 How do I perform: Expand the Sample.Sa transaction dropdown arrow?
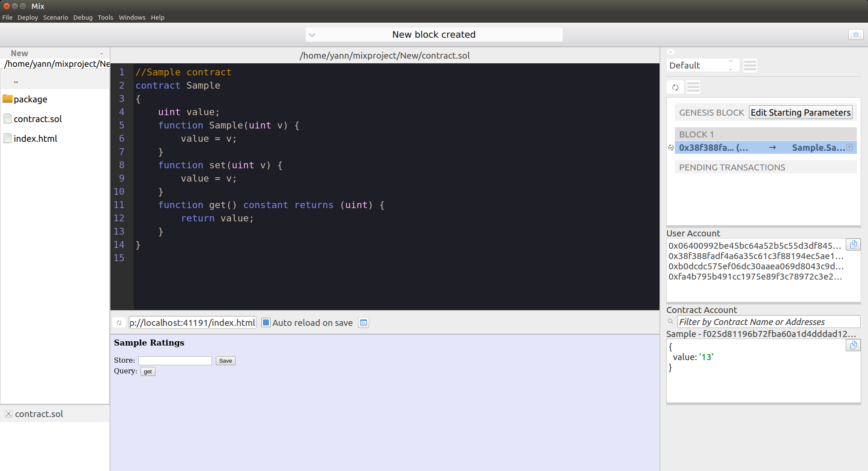[850, 147]
